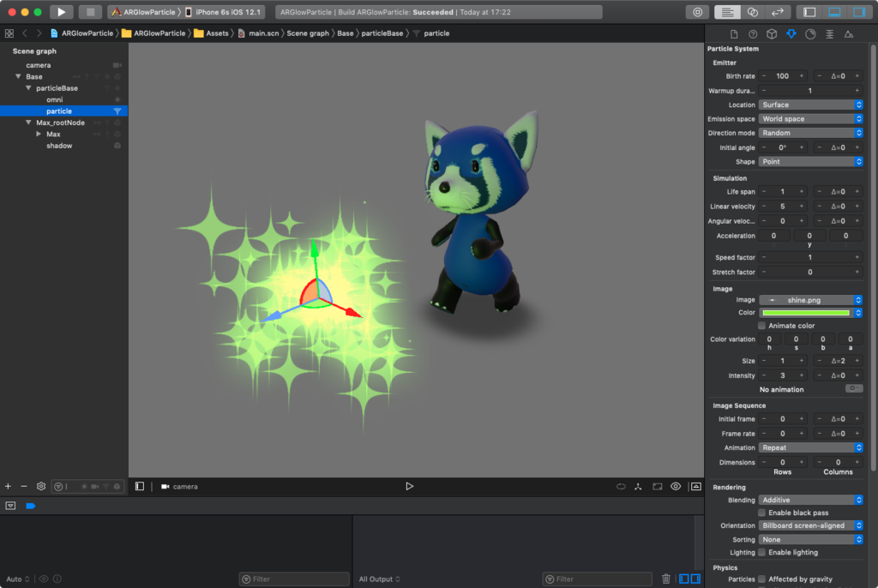Show the Standard editor
Viewport: 878px width, 588px height.
[x=727, y=12]
